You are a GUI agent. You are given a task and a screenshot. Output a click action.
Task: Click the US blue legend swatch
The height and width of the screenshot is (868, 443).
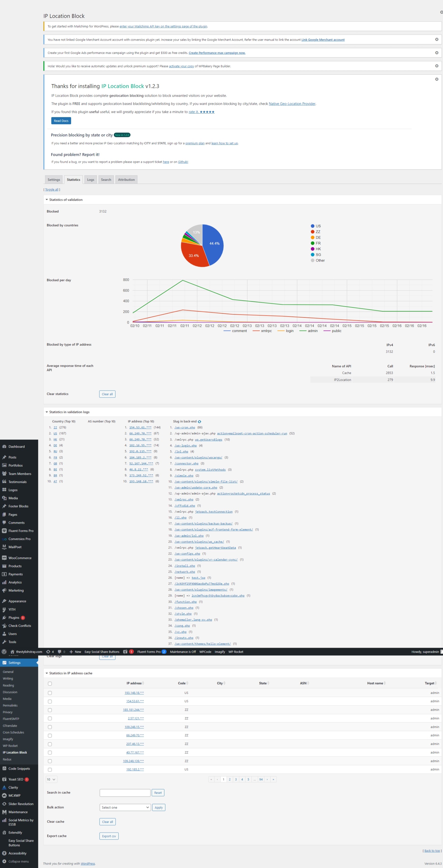tap(312, 226)
